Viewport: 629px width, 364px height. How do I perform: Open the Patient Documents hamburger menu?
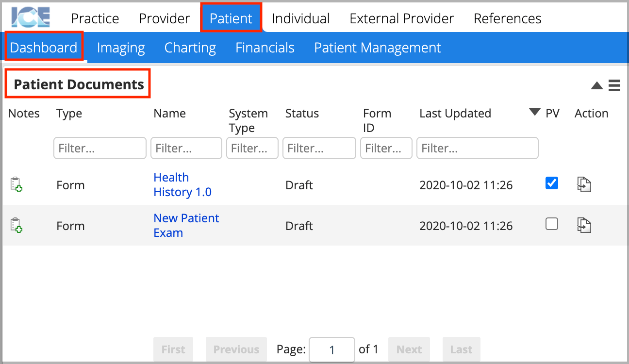[614, 85]
